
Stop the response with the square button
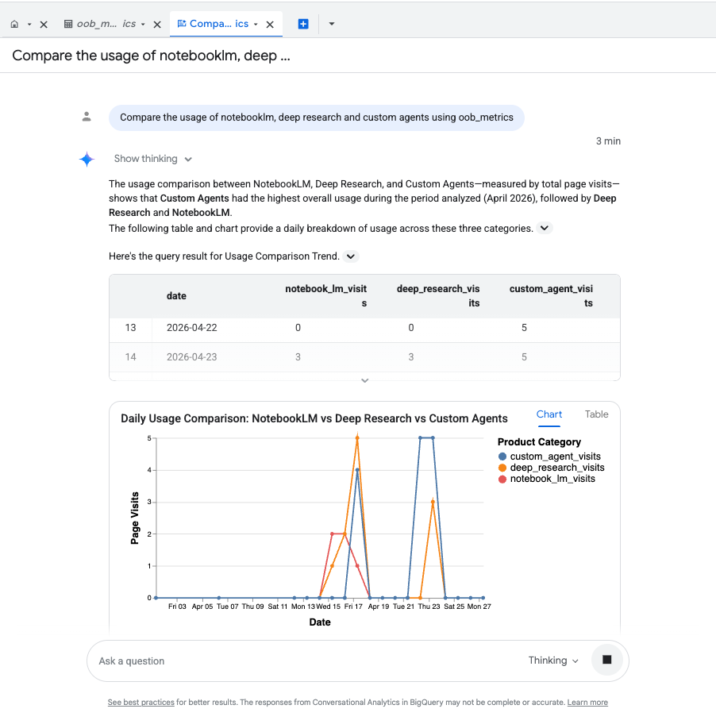pos(607,660)
